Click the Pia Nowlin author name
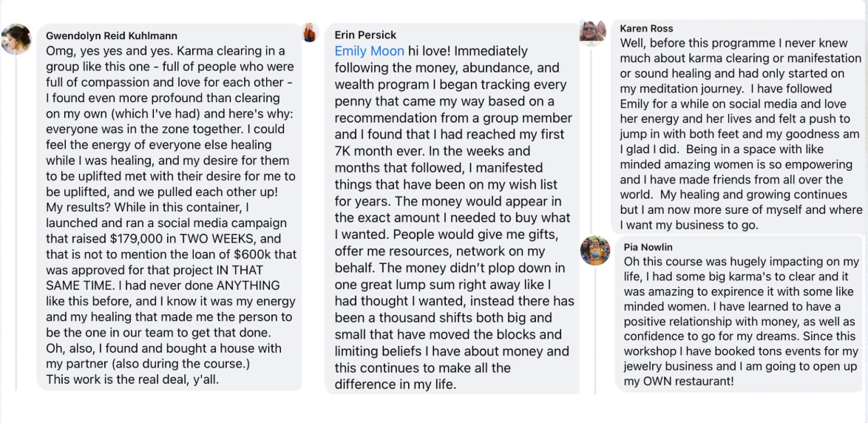Screen dimensions: 868x423 (648, 247)
